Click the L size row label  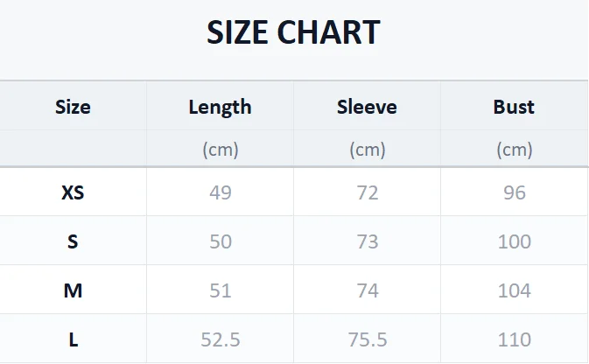[74, 340]
